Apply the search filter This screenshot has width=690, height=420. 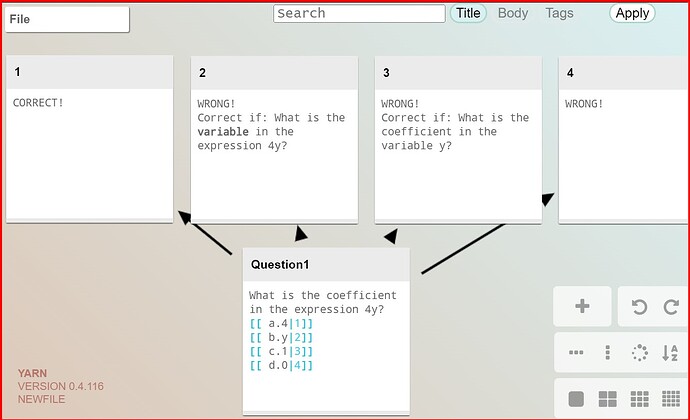point(632,13)
